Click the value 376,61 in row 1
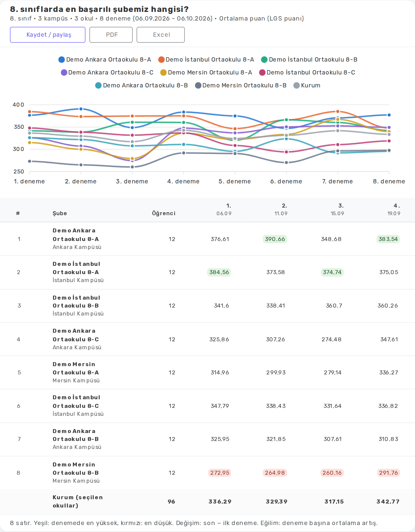415x532 pixels. (x=220, y=239)
